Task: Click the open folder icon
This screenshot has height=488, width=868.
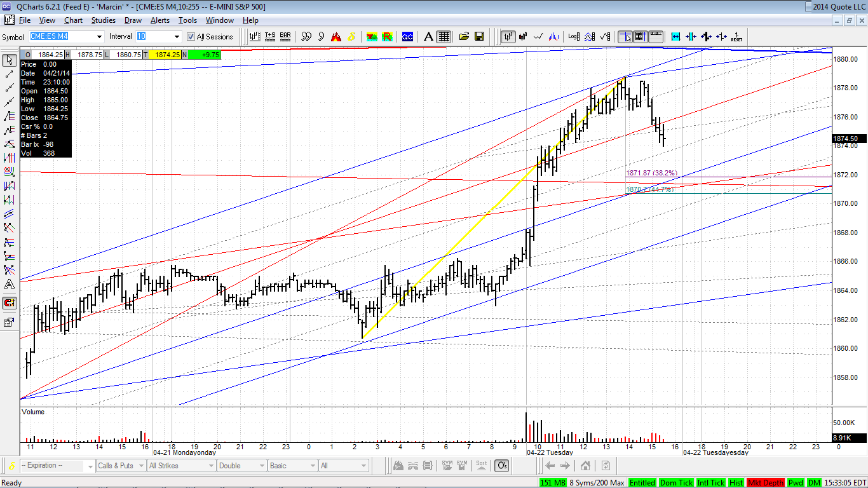Action: click(x=464, y=36)
